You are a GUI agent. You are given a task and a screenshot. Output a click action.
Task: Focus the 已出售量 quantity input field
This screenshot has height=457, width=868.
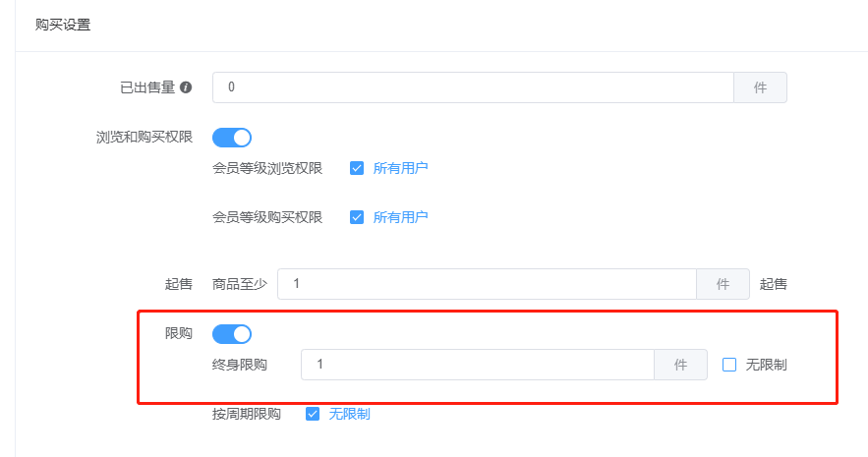click(473, 87)
